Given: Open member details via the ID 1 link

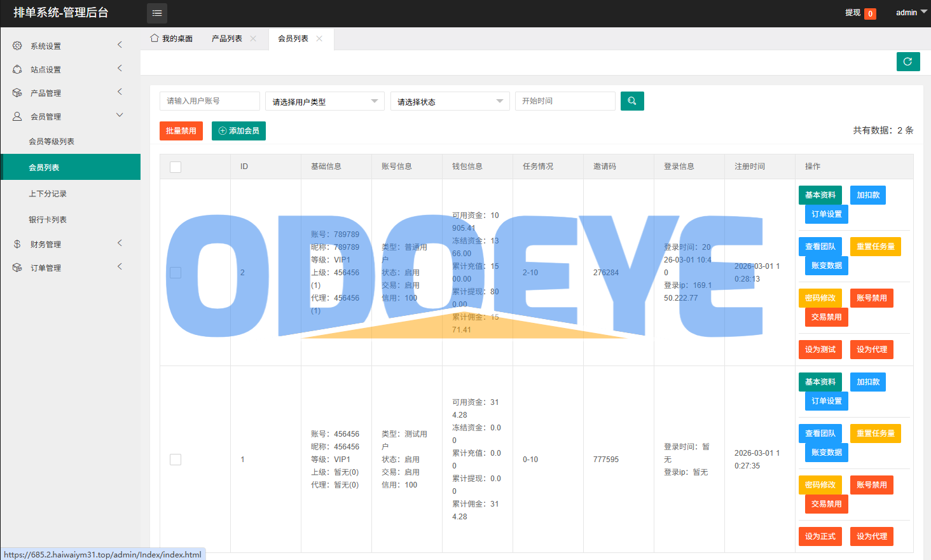Looking at the screenshot, I should point(242,459).
